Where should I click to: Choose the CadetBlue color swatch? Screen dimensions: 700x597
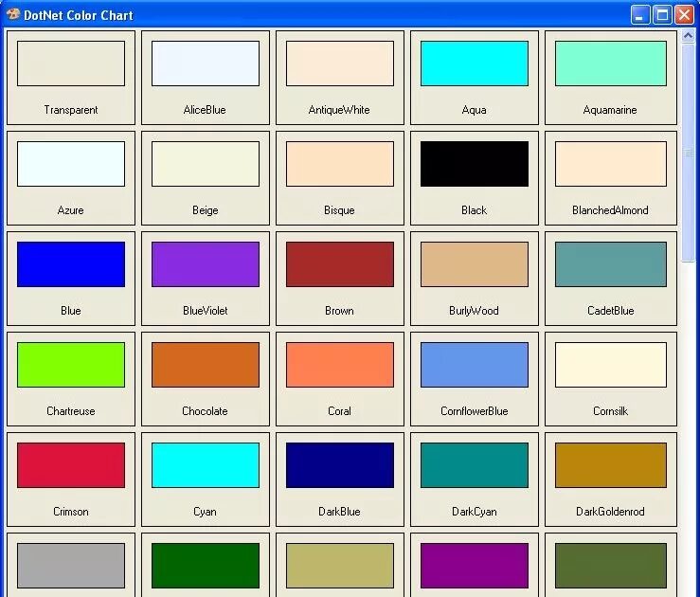[x=611, y=264]
